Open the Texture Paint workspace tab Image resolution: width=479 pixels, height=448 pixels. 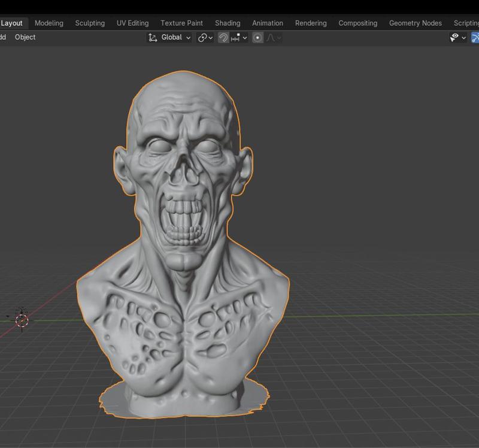tap(181, 23)
